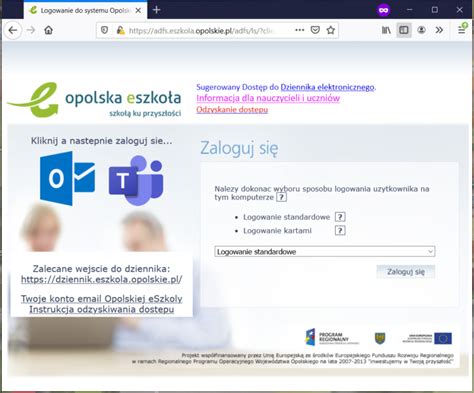Open the Logowanie standardowe dropdown
Image resolution: width=474 pixels, height=393 pixels.
click(x=325, y=252)
